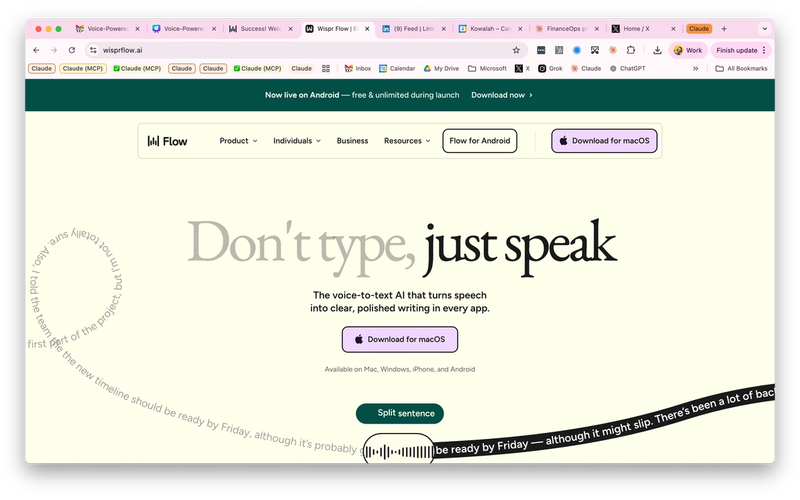Click the audio waveform pill at page bottom
The width and height of the screenshot is (800, 500).
[x=398, y=448]
